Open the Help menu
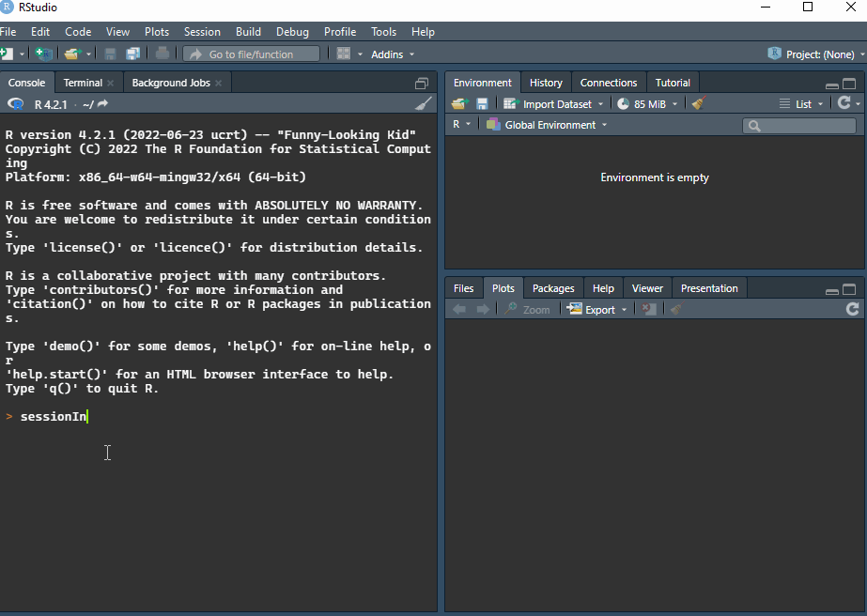Screen dimensions: 867x616 click(x=423, y=32)
